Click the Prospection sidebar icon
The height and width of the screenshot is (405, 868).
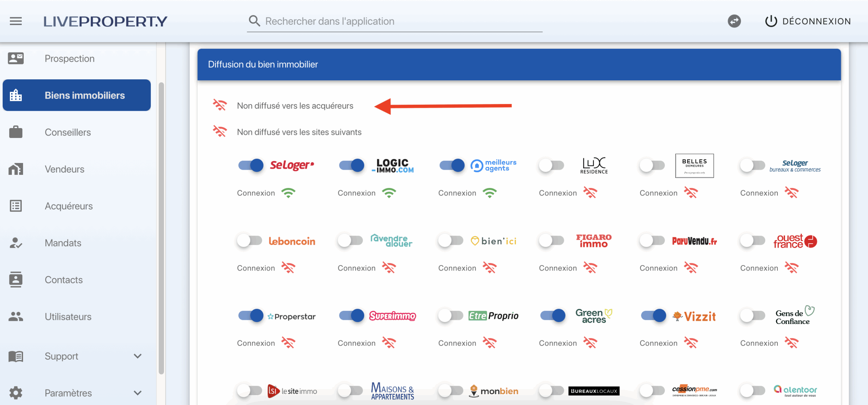[16, 58]
